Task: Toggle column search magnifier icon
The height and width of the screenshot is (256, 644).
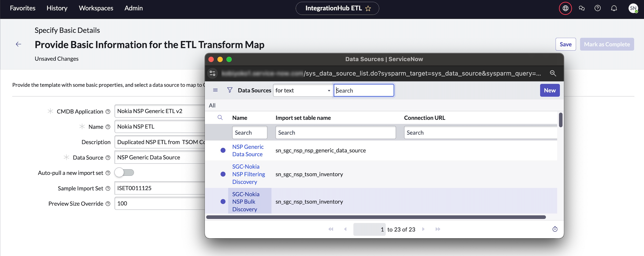Action: click(x=220, y=118)
